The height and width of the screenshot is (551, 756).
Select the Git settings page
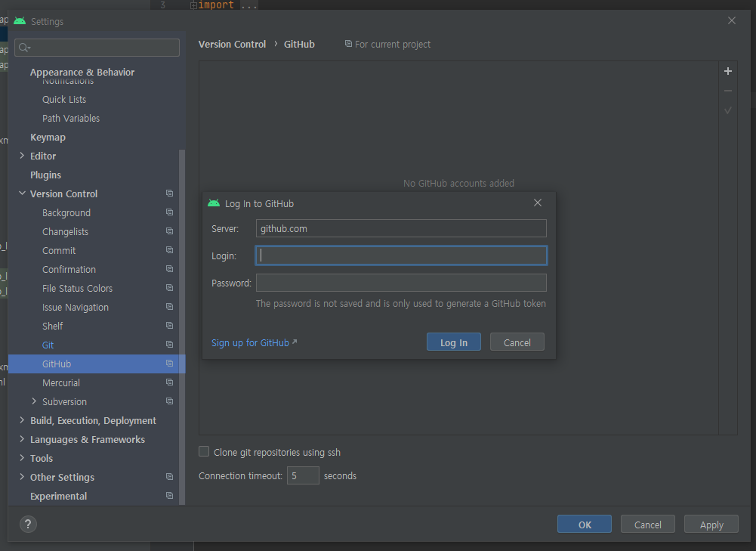click(x=48, y=345)
